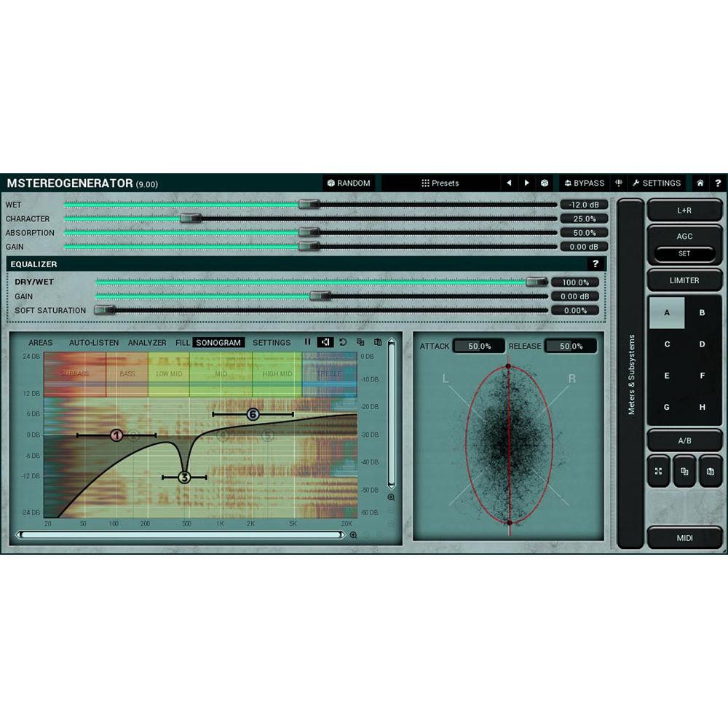
Task: Open the Presets browser
Action: point(440,183)
